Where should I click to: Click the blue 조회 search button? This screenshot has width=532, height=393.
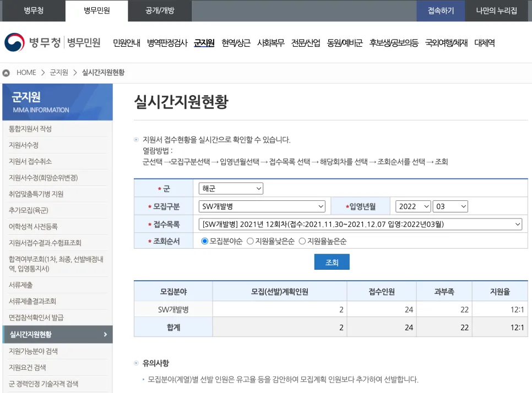[x=332, y=262]
